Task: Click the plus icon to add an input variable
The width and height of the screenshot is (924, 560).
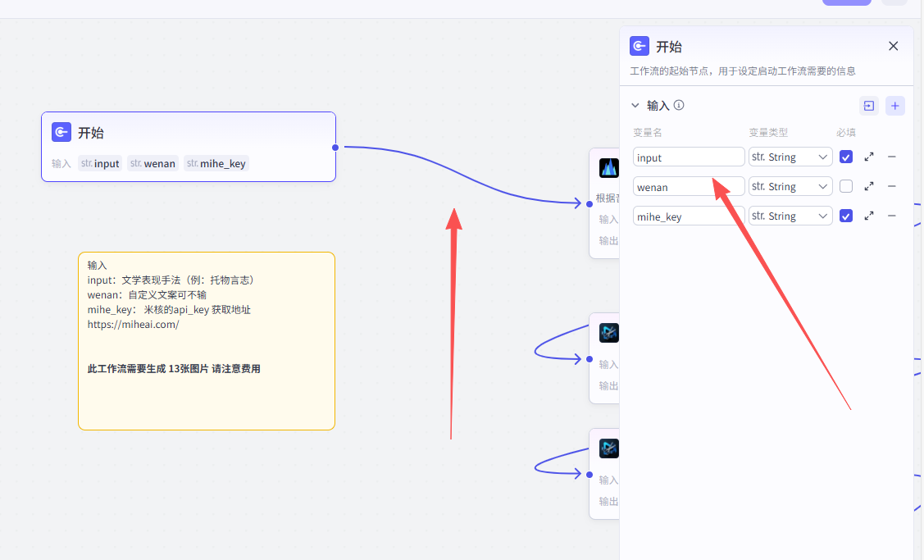Action: coord(894,106)
